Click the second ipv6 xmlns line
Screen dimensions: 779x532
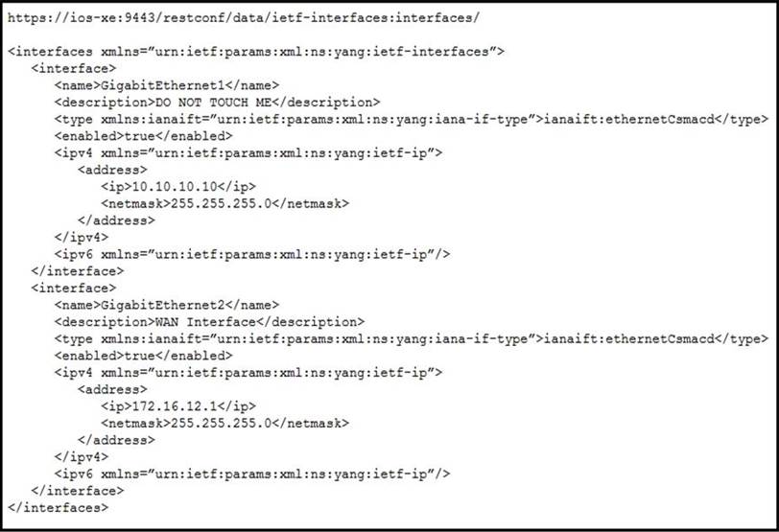252,474
